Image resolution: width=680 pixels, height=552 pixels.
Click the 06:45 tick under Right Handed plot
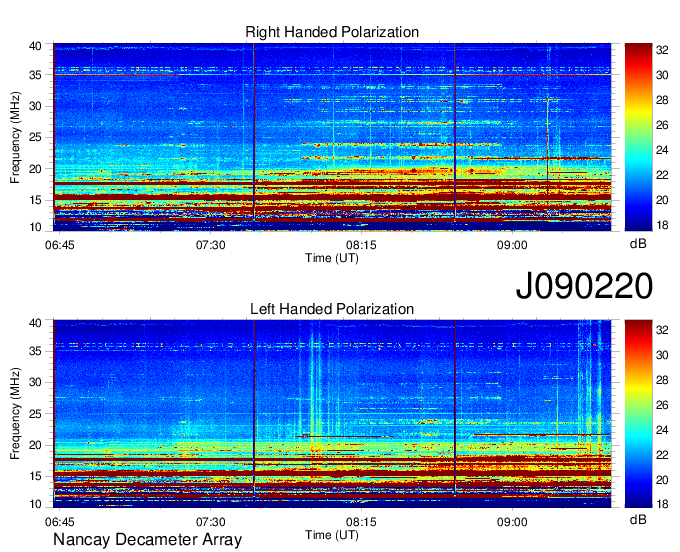(60, 245)
